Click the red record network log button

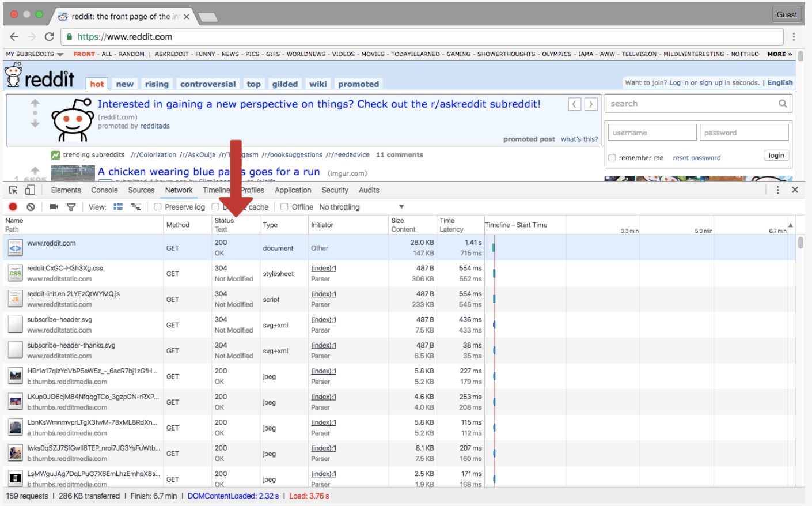13,207
